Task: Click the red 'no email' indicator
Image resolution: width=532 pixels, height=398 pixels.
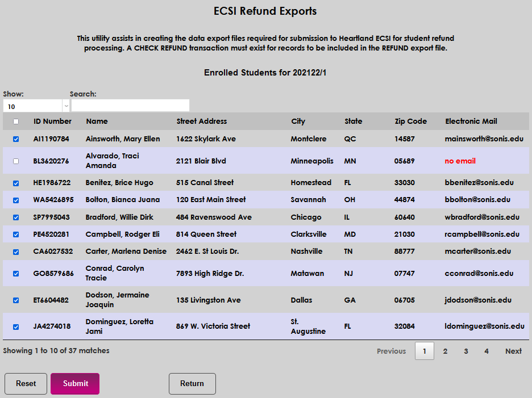Action: coord(460,161)
